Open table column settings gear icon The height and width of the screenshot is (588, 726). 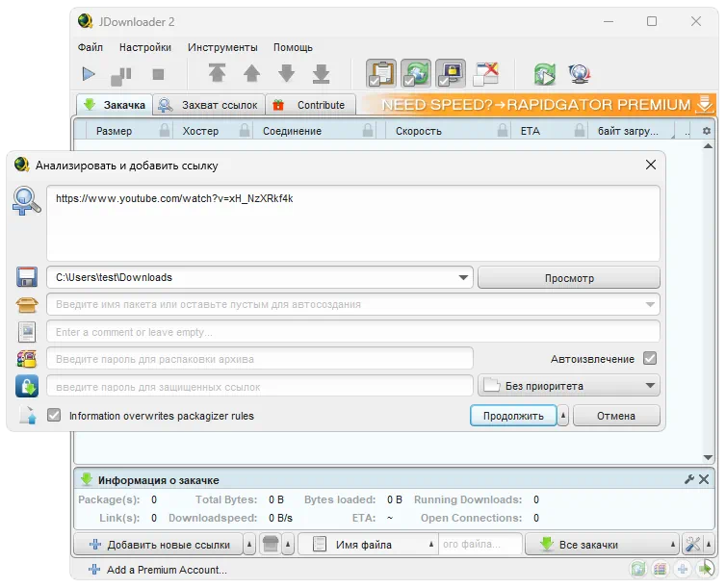(x=706, y=131)
